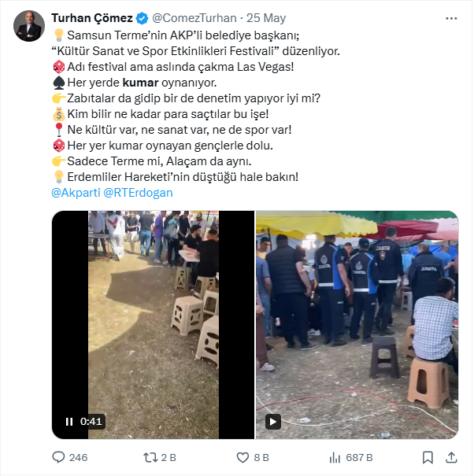Click the Las Vegas line of tweet text
The image size is (474, 476).
click(180, 66)
